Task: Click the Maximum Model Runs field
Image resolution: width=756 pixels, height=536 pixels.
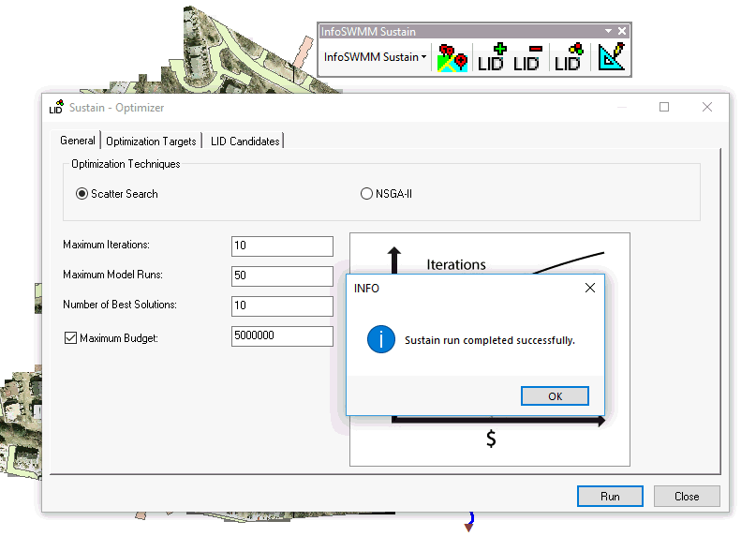Action: (282, 275)
